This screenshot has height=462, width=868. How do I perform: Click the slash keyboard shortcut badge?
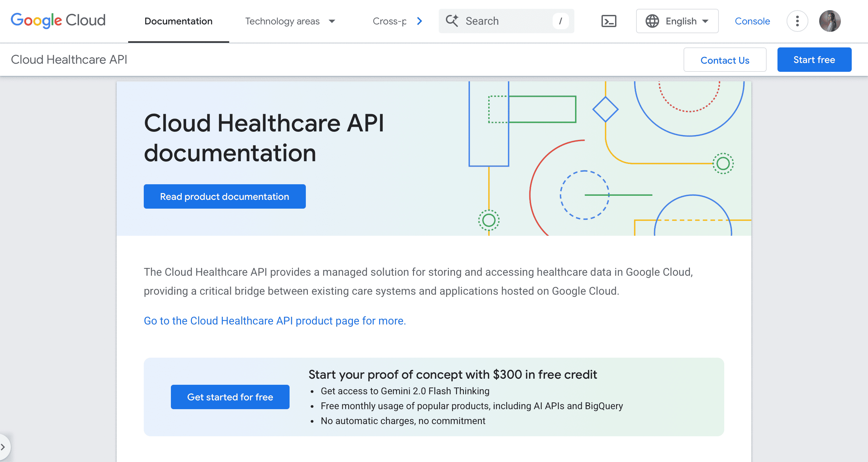[x=560, y=21]
